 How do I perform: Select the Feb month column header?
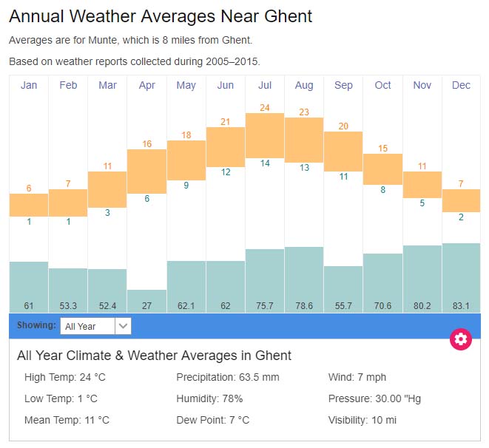coord(68,86)
